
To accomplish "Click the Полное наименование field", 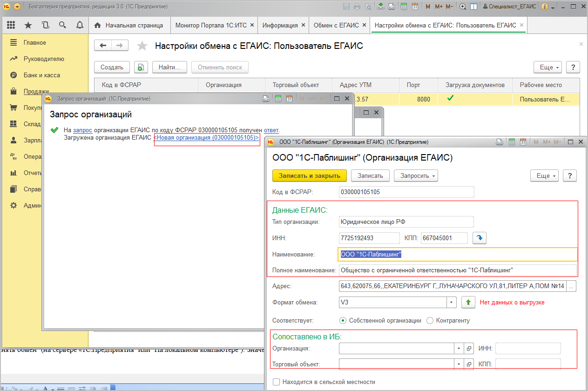I will 457,270.
